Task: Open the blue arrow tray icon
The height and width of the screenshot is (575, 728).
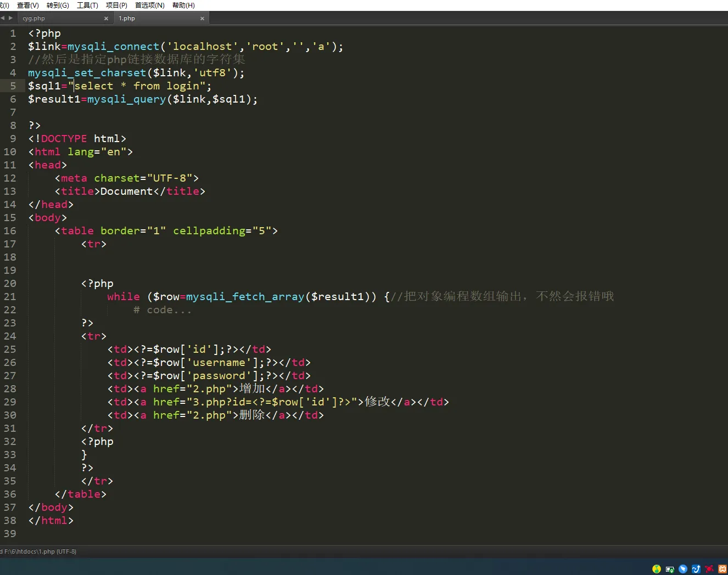Action: (x=696, y=569)
